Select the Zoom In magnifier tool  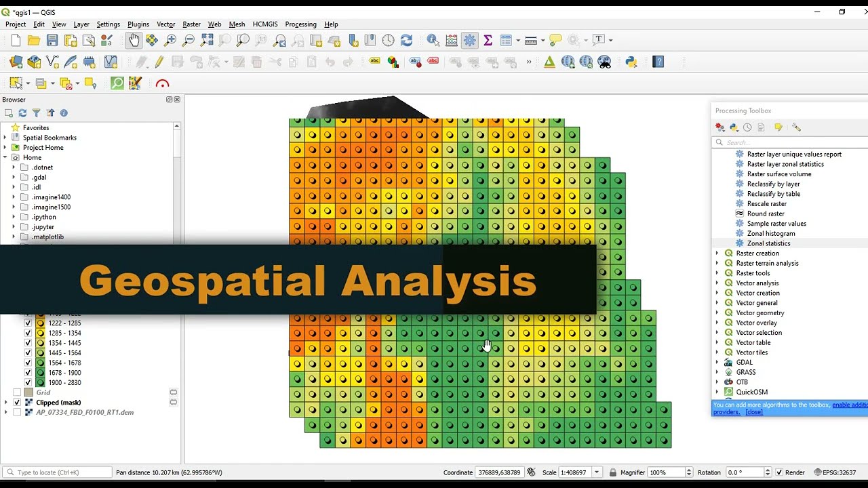tap(170, 41)
